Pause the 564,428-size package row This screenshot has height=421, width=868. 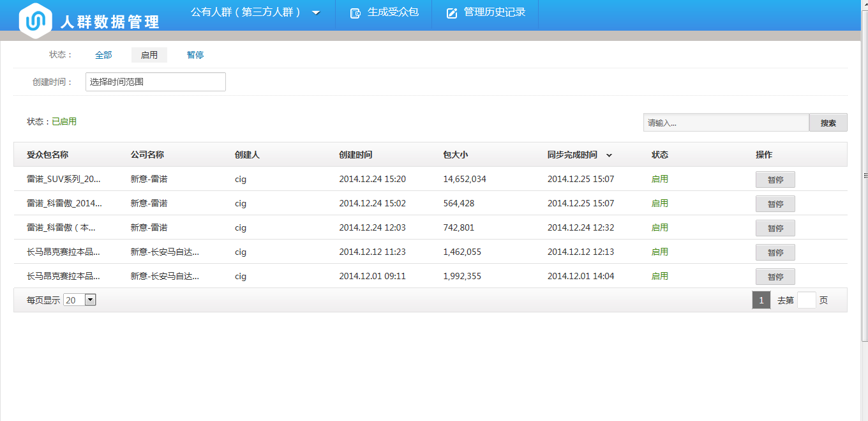click(775, 204)
